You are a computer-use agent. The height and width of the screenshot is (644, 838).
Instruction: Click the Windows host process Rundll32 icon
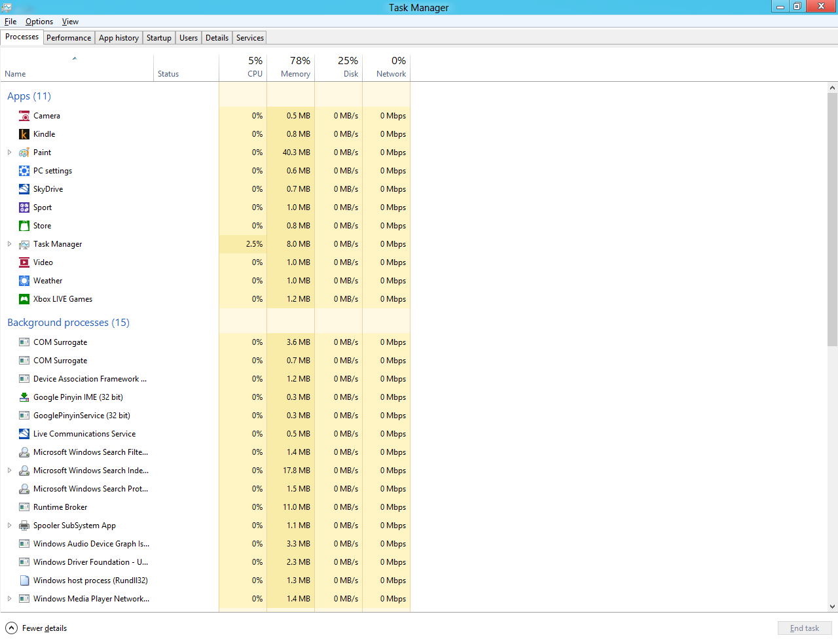pos(24,581)
